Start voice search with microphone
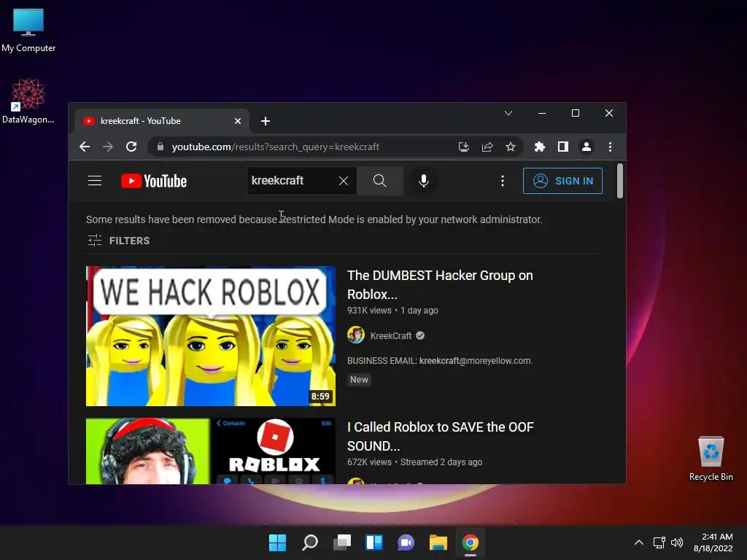The image size is (747, 560). pyautogui.click(x=424, y=181)
